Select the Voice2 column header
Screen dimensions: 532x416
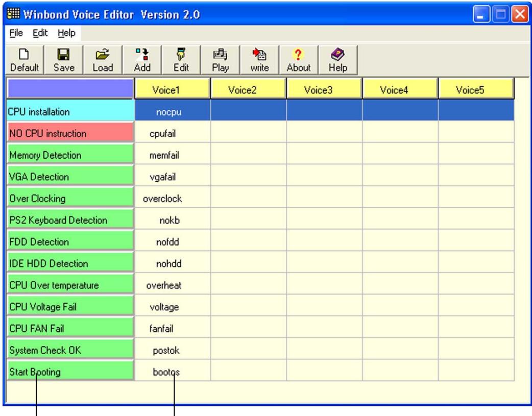click(x=248, y=89)
